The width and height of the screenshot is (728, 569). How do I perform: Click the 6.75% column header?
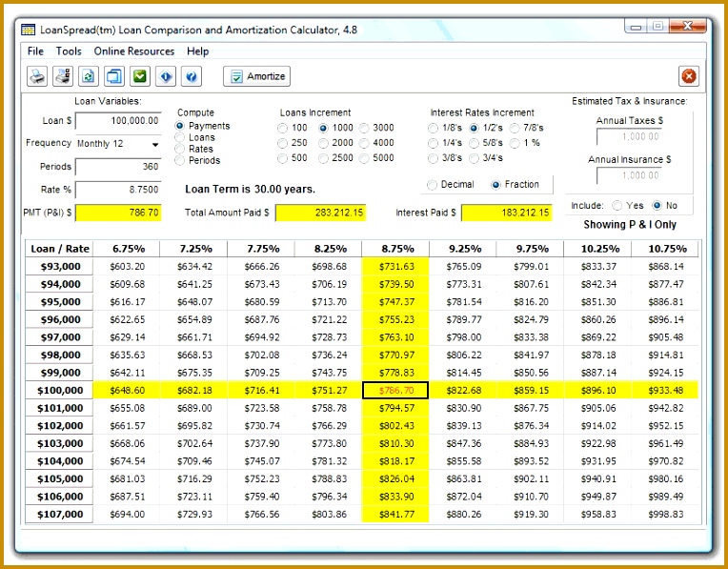click(127, 249)
